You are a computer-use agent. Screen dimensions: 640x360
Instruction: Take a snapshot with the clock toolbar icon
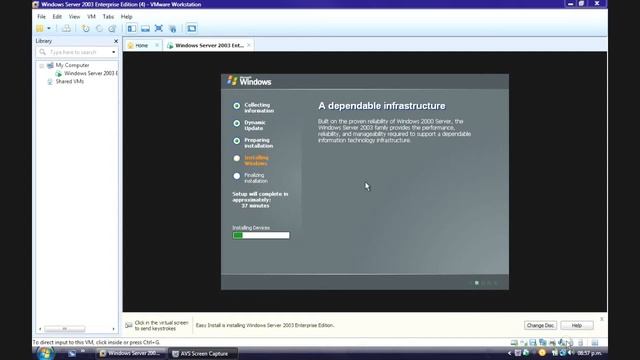pyautogui.click(x=85, y=28)
